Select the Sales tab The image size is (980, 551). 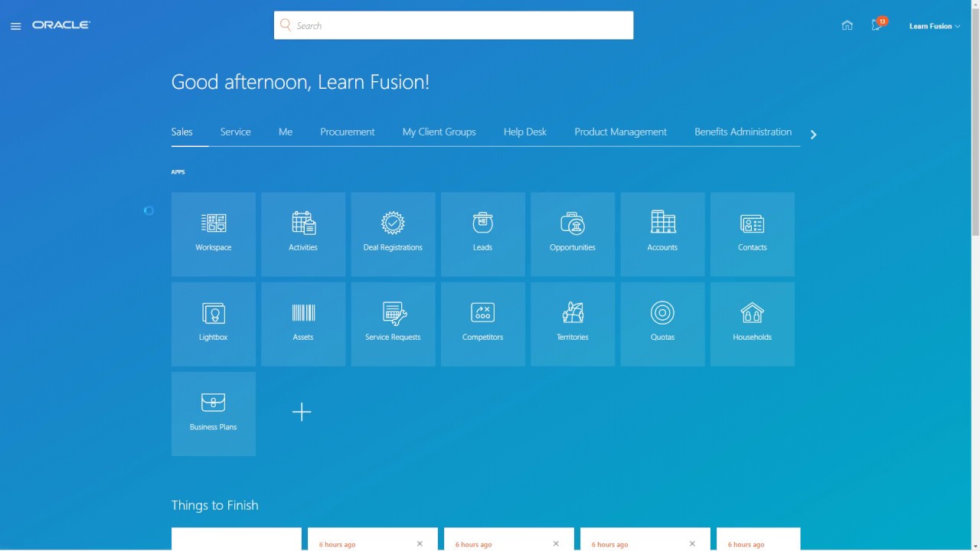[181, 132]
